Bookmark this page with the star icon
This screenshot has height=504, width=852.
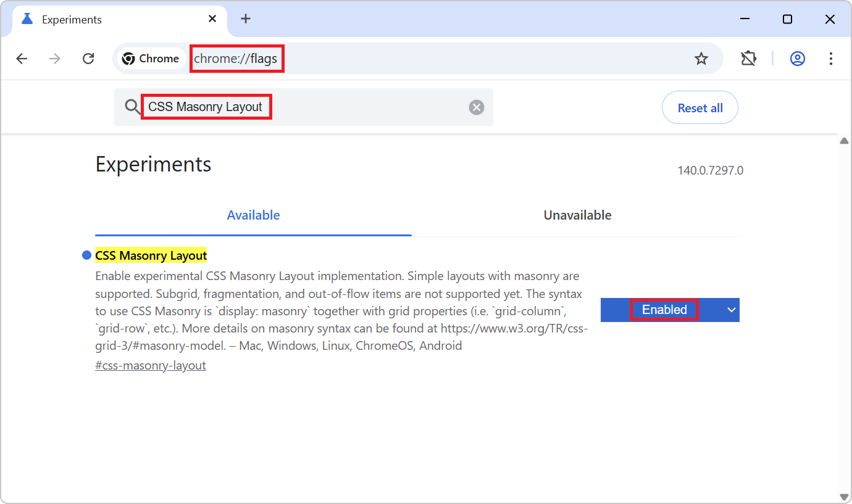701,58
